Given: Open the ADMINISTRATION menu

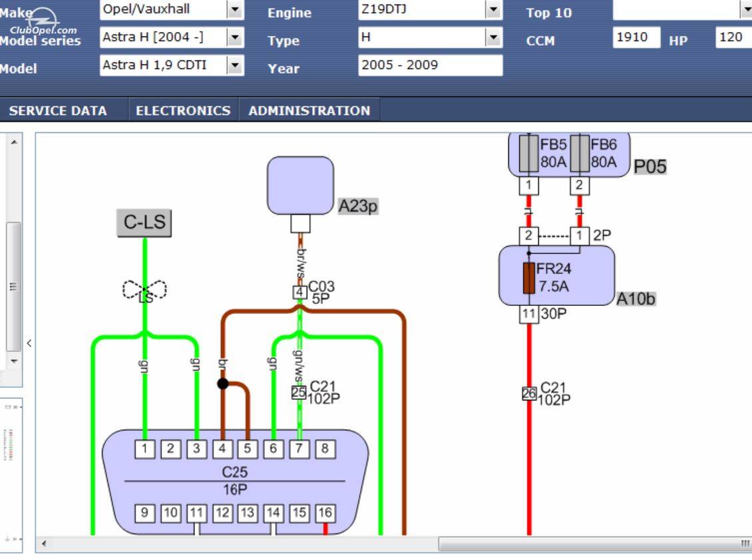Looking at the screenshot, I should [x=309, y=111].
